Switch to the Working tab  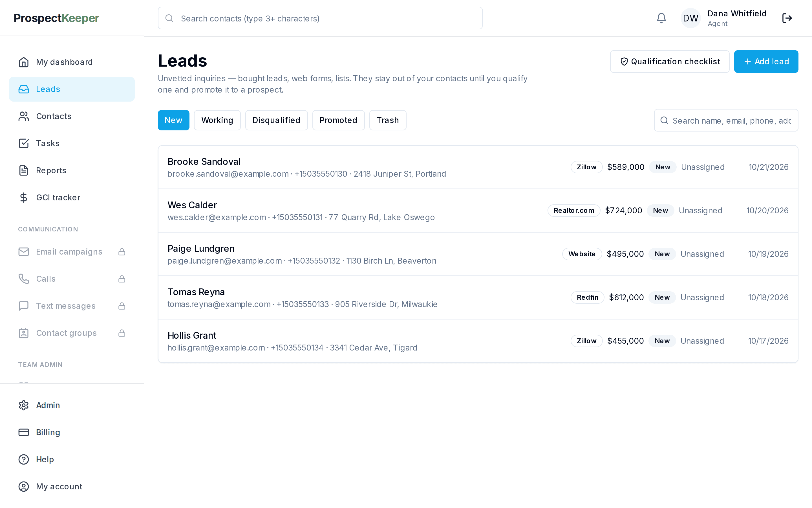point(217,120)
